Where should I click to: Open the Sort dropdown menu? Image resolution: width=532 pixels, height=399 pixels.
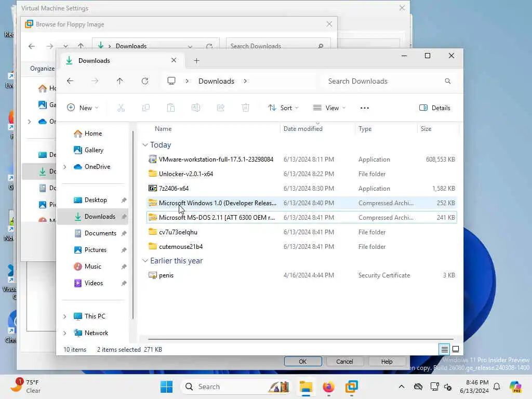point(283,108)
